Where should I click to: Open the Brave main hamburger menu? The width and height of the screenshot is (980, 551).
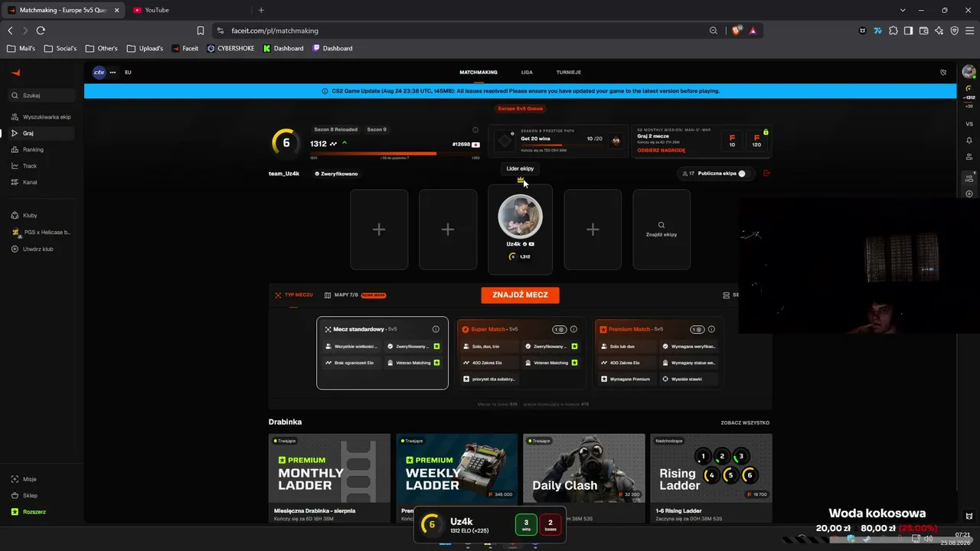[x=969, y=31]
